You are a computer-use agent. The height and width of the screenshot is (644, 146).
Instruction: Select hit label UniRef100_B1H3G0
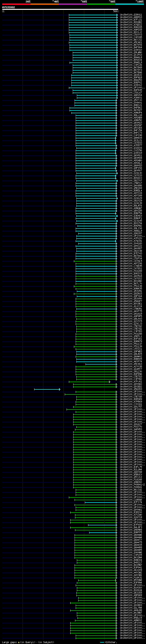point(131,588)
